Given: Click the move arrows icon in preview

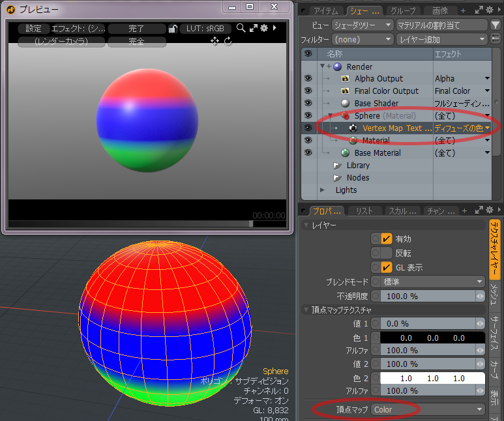Looking at the screenshot, I should (214, 41).
